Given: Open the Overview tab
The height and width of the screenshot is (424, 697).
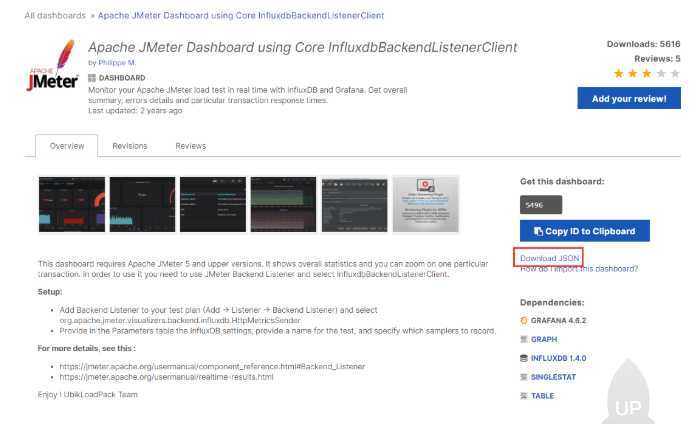Looking at the screenshot, I should [x=67, y=146].
